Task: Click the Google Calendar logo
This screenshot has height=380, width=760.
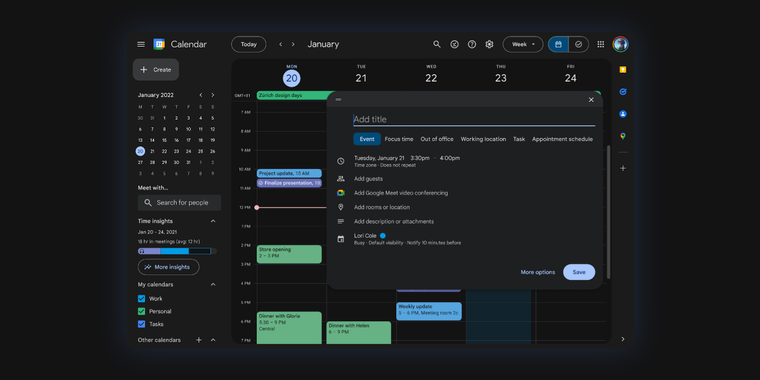Action: (159, 44)
